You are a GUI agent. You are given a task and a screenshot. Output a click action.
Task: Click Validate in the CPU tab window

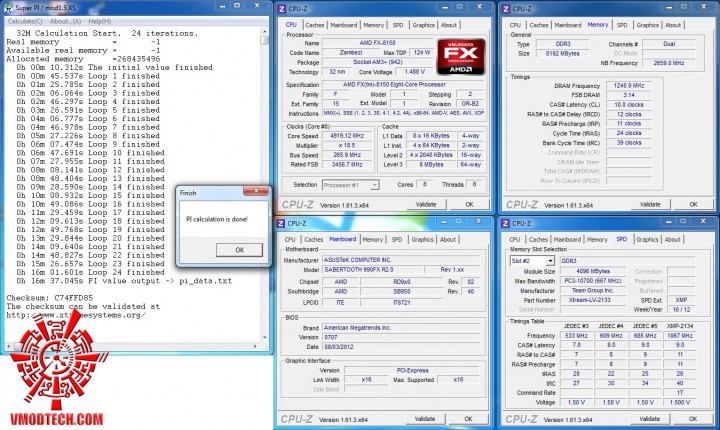[426, 204]
